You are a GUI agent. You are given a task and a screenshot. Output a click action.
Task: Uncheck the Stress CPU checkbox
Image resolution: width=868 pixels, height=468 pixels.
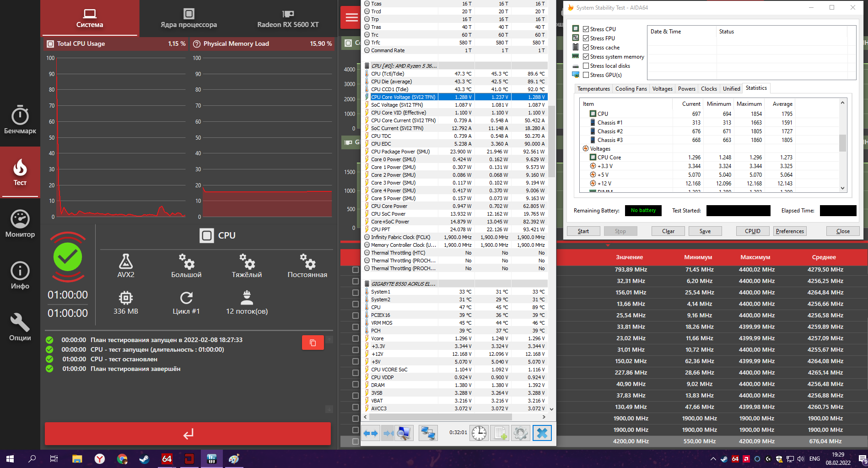(586, 29)
